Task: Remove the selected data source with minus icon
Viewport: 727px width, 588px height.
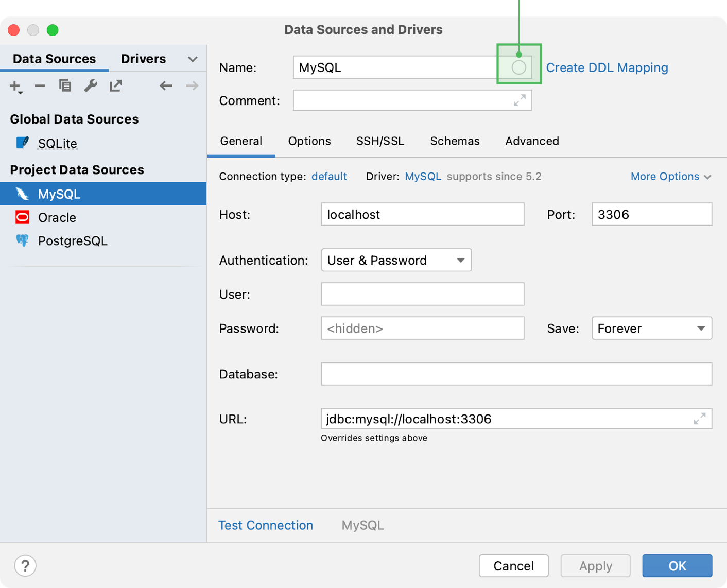Action: (x=40, y=85)
